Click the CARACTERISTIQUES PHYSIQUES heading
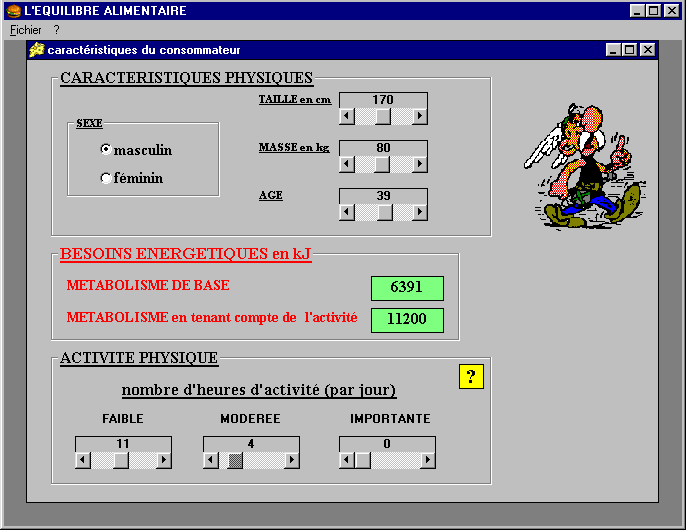 coord(187,78)
